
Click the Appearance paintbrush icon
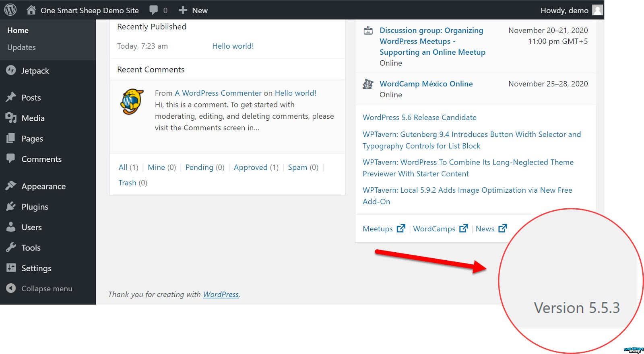[x=11, y=186]
